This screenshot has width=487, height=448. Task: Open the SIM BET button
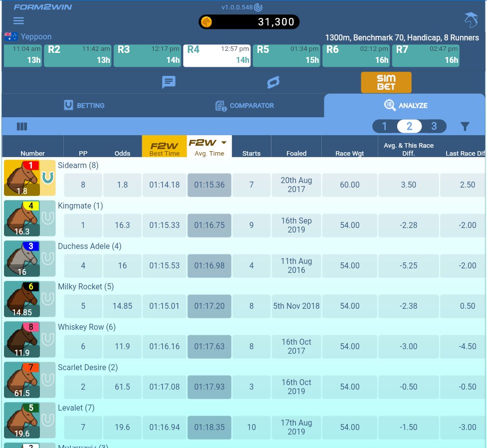[x=386, y=82]
